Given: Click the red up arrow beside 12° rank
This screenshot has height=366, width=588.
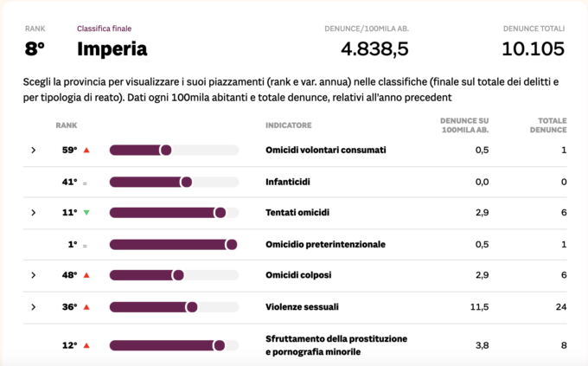Looking at the screenshot, I should pyautogui.click(x=86, y=345).
